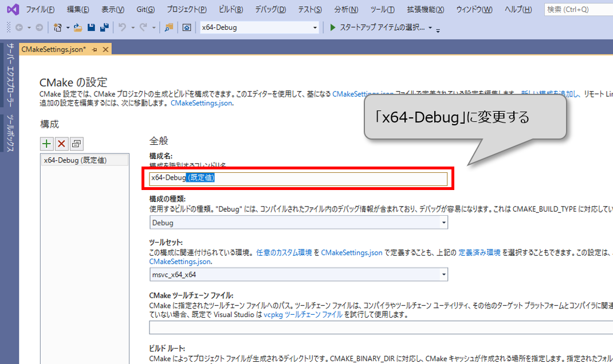This screenshot has height=364, width=613.
Task: Open the サーバー エクスプローラー side tab
Action: tap(10, 74)
